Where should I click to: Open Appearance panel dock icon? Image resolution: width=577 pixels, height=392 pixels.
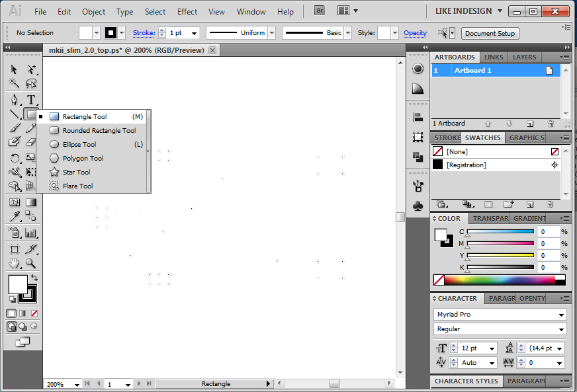(418, 69)
